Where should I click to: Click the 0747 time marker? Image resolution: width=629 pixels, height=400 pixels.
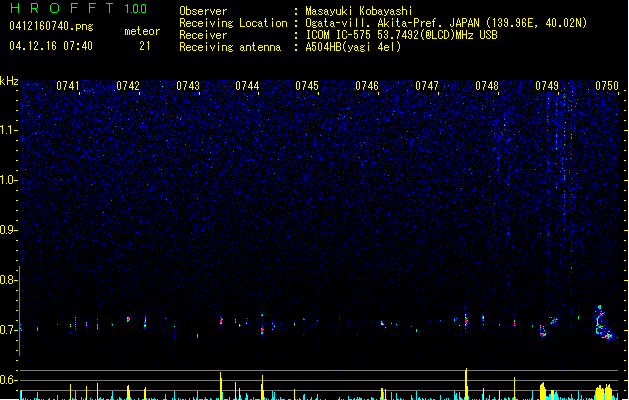(x=427, y=86)
